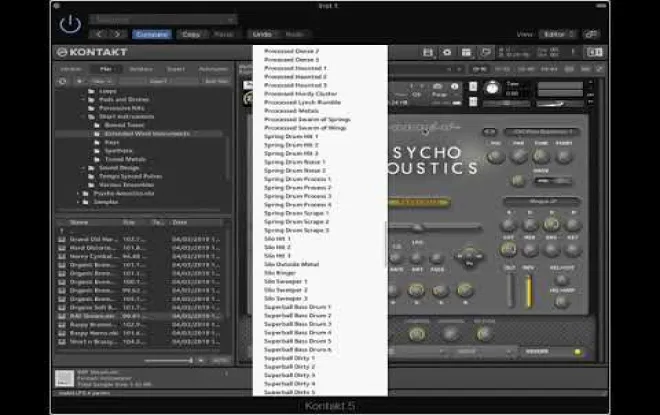Toggle the plugin power bypass button
This screenshot has height=415, width=660.
point(70,24)
